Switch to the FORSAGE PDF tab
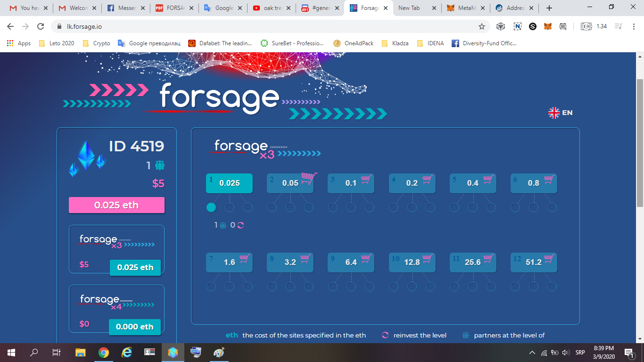 coord(175,8)
